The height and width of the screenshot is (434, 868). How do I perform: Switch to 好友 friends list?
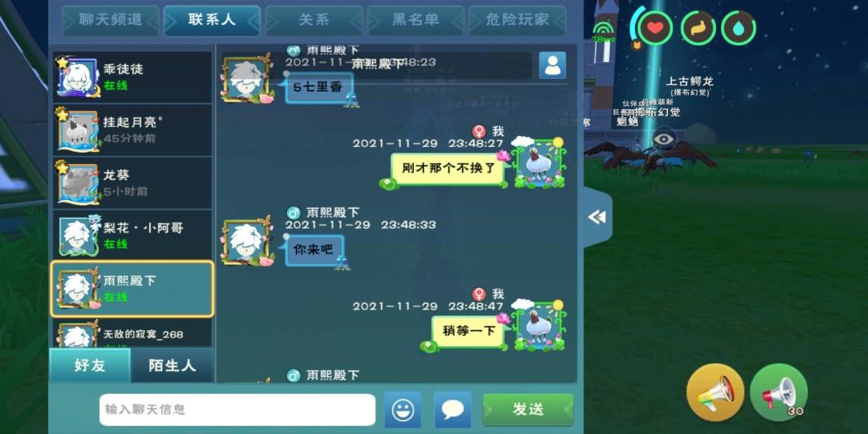tap(90, 366)
